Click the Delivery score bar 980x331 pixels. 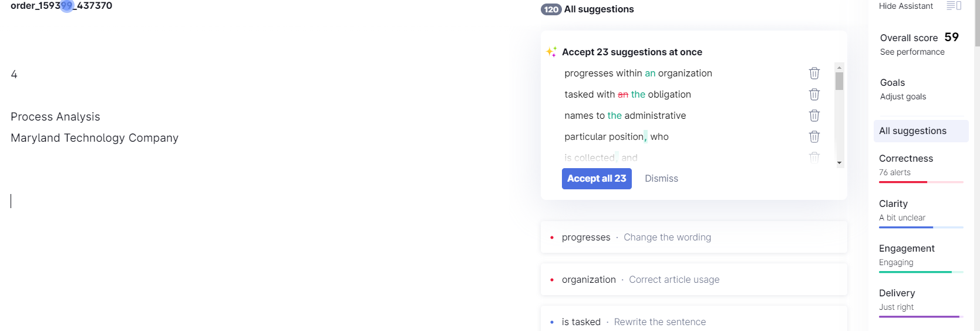(921, 317)
